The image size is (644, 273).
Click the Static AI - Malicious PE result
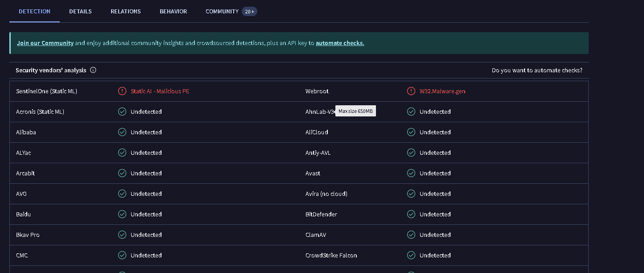[160, 91]
